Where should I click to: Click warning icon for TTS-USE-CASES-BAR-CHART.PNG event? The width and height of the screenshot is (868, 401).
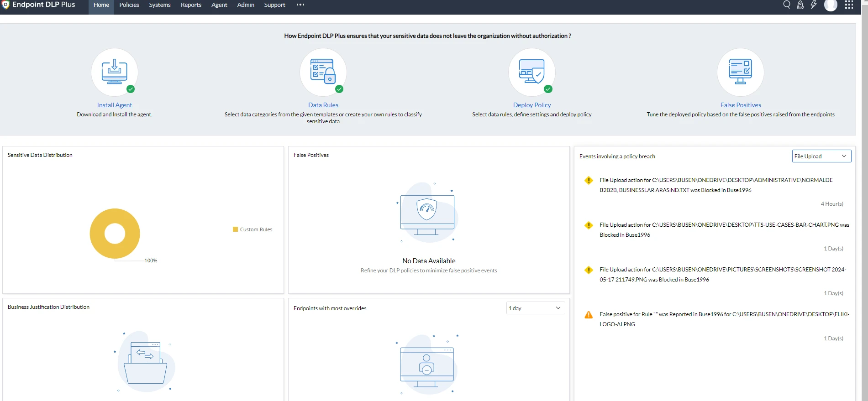(589, 225)
